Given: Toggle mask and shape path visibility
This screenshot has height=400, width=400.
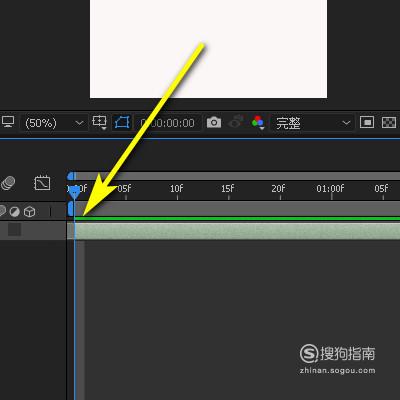Looking at the screenshot, I should pos(122,123).
